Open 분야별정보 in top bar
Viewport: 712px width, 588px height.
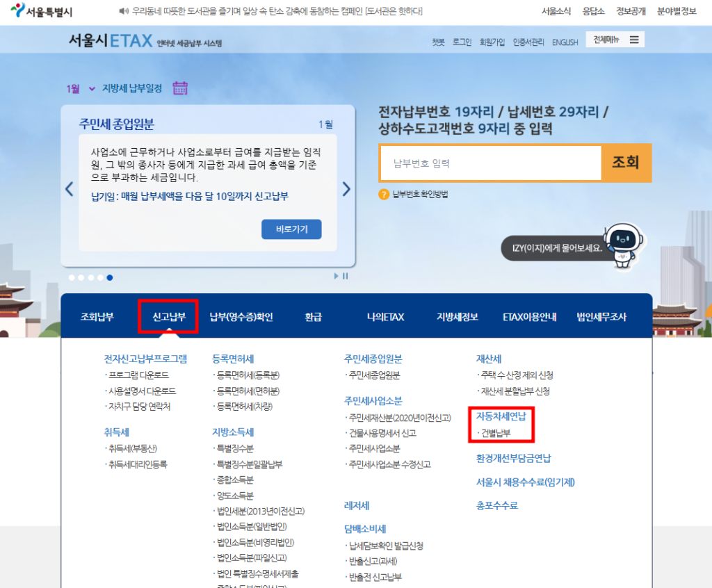click(677, 11)
